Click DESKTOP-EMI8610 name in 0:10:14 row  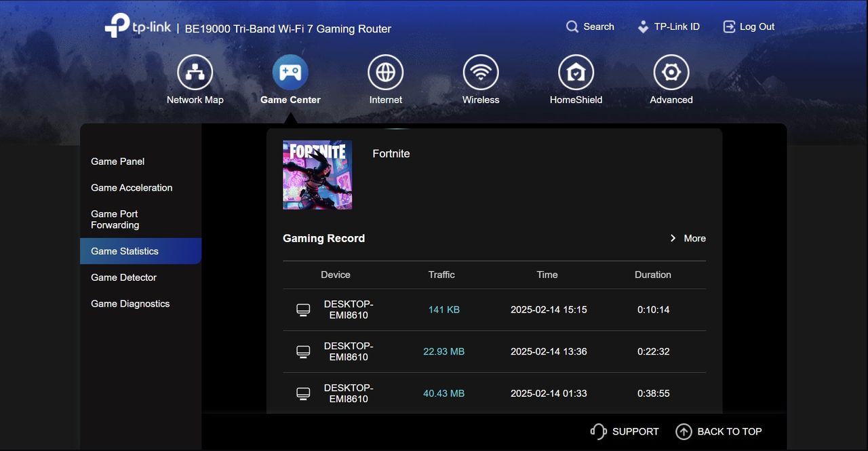click(349, 309)
